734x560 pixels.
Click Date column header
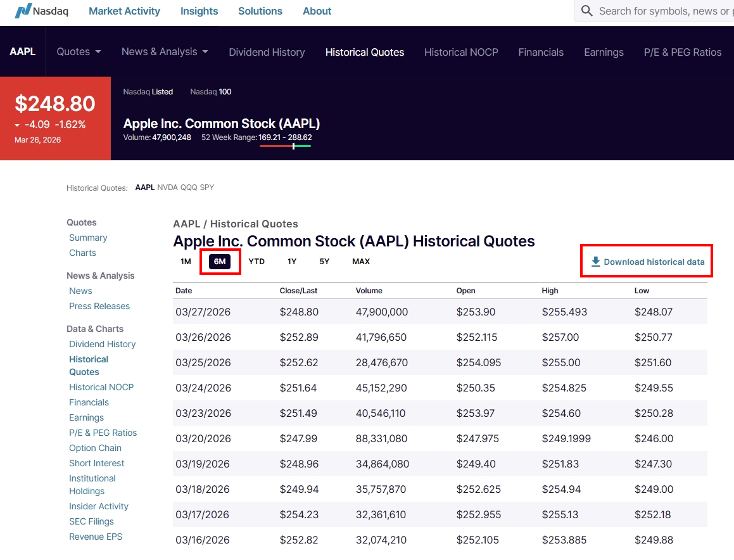(184, 291)
